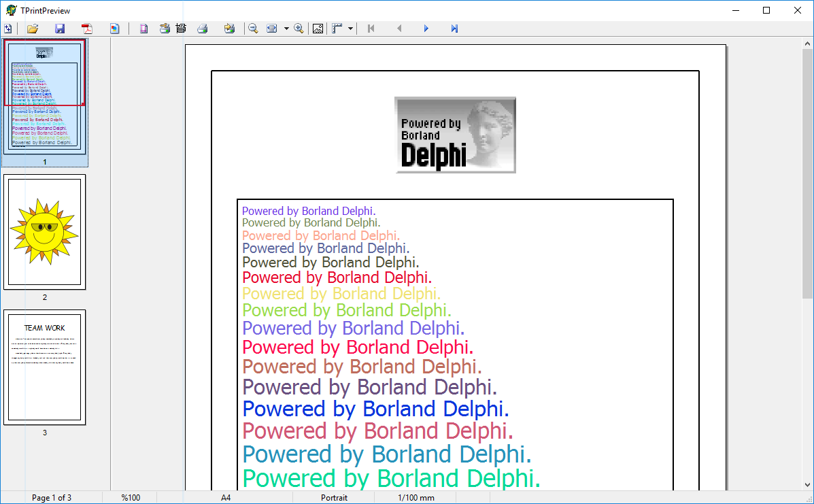The width and height of the screenshot is (814, 504).
Task: Go to the first page
Action: pos(370,28)
